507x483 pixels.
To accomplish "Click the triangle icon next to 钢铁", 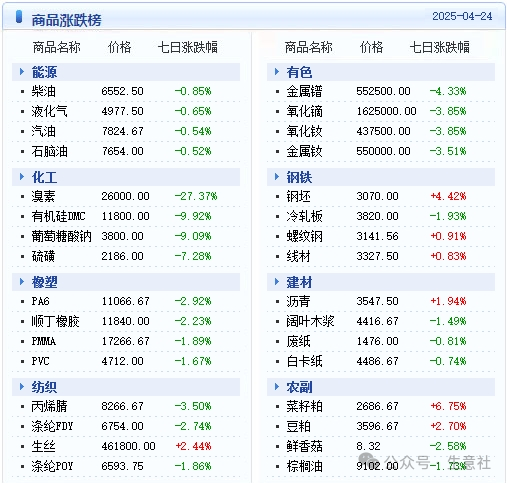I will coord(277,176).
